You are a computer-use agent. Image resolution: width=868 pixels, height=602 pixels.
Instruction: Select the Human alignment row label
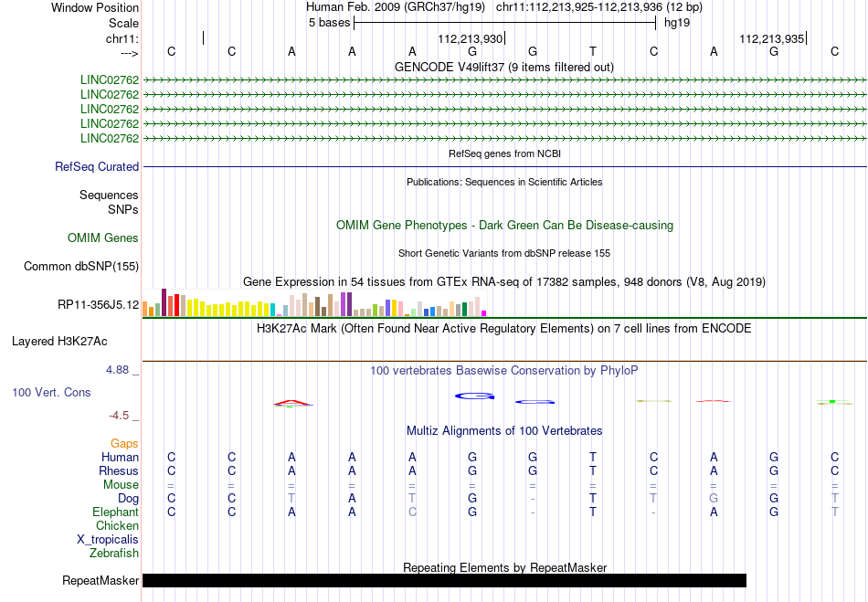[120, 457]
